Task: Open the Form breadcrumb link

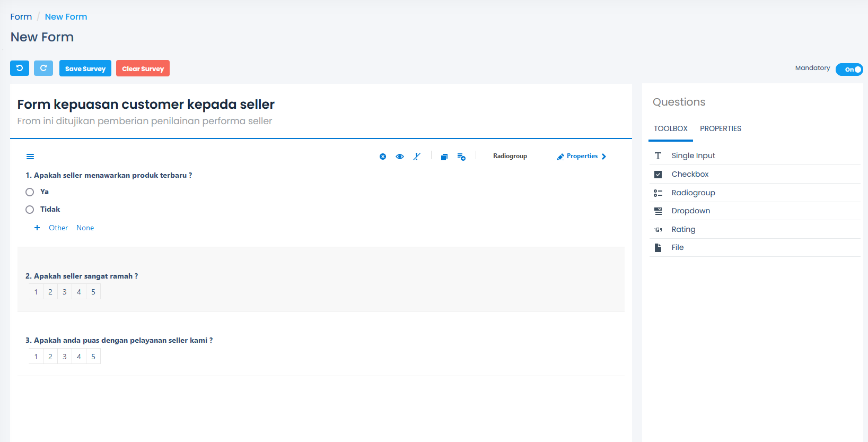Action: (21, 16)
